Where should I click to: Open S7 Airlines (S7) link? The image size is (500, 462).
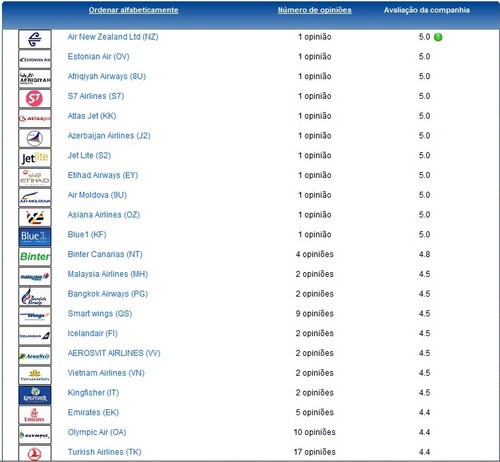click(x=96, y=96)
